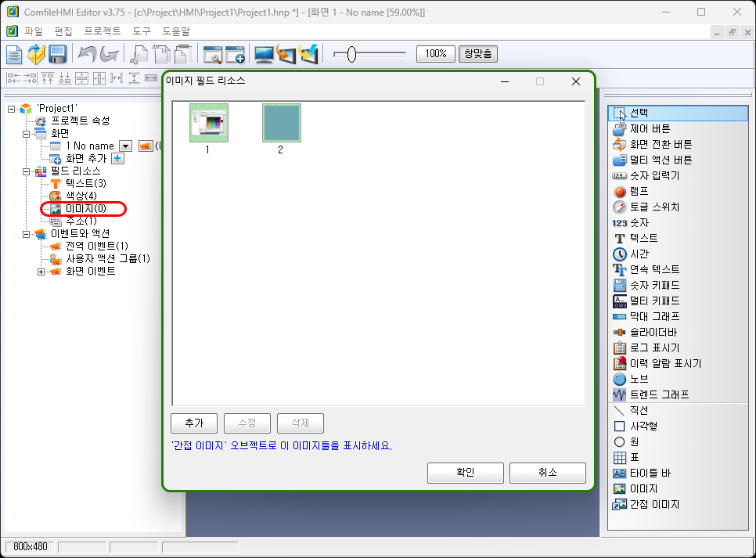
Task: Click the 추가 button in the dialog
Action: [x=193, y=423]
